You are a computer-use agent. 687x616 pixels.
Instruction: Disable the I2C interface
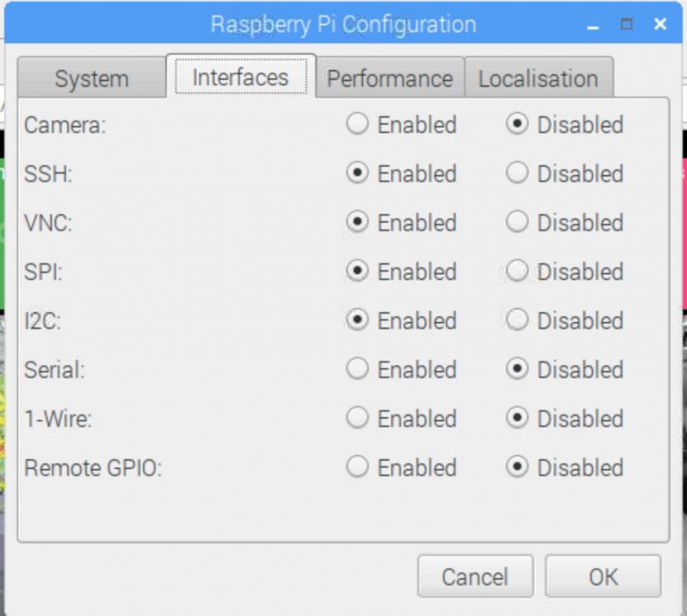(517, 320)
